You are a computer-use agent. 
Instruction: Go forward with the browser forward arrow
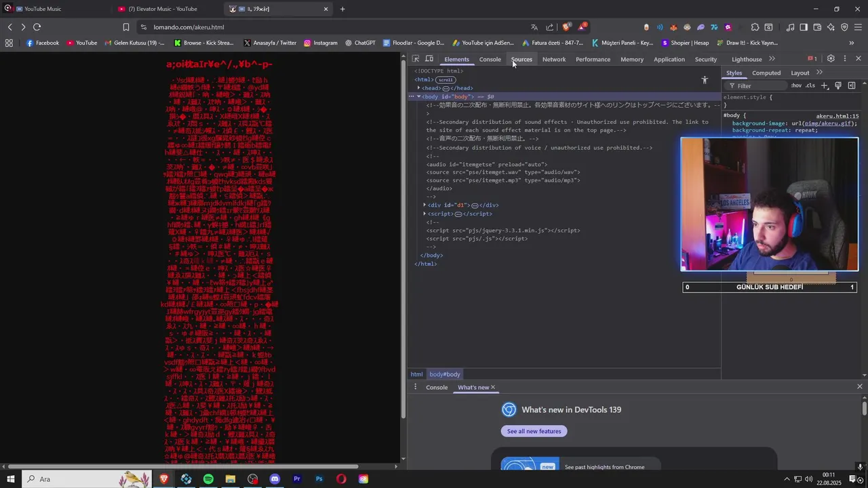(x=23, y=27)
